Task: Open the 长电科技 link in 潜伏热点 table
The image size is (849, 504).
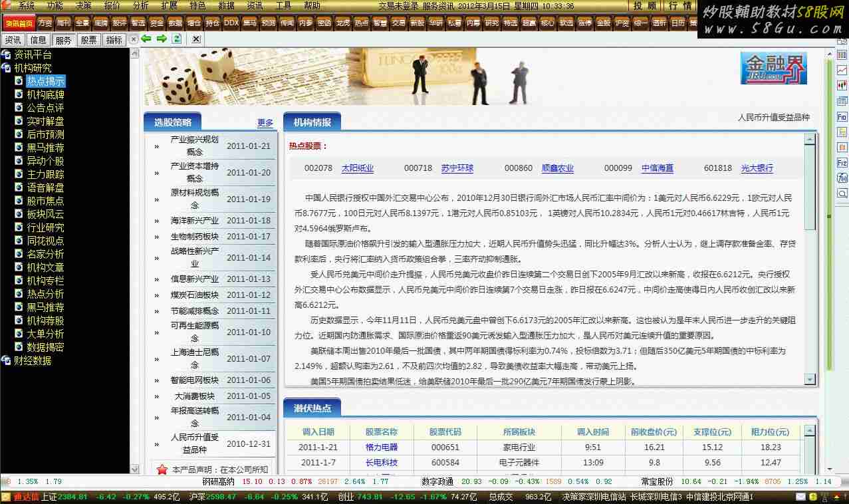Action: [x=382, y=462]
